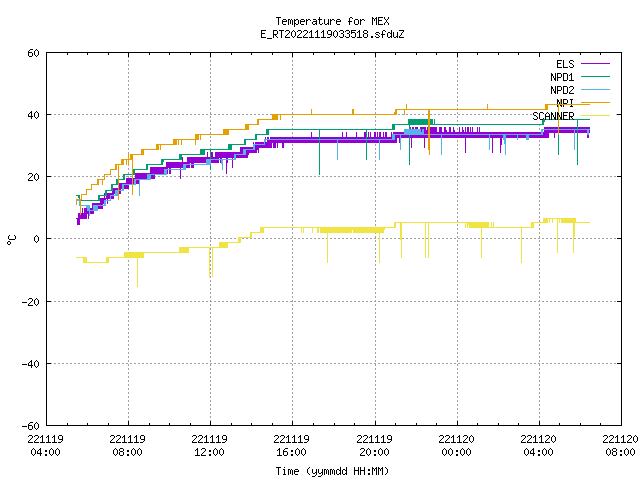Click the filename E_RT20221119033518.sfduZ subtitle
Screen dimensions: 640x480
pyautogui.click(x=332, y=34)
